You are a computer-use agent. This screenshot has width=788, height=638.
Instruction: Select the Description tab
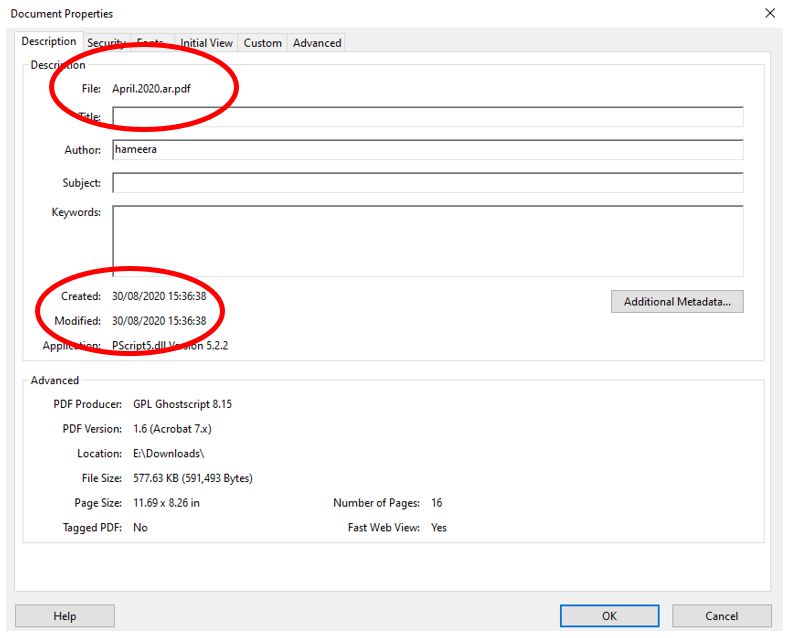tap(49, 42)
